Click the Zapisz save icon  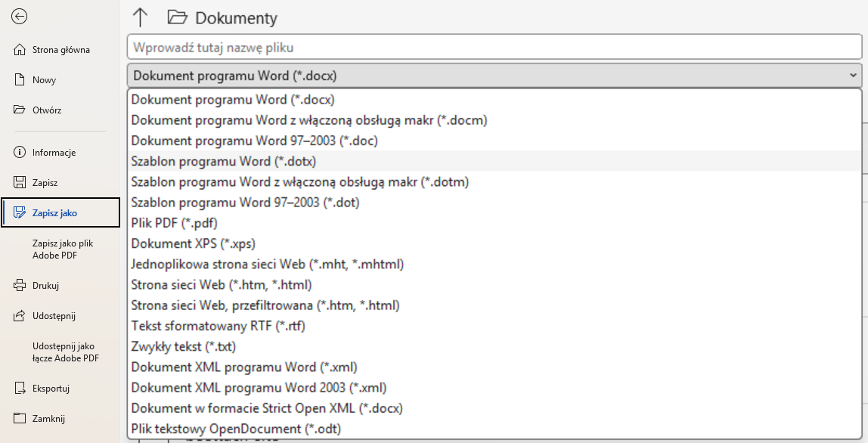20,183
